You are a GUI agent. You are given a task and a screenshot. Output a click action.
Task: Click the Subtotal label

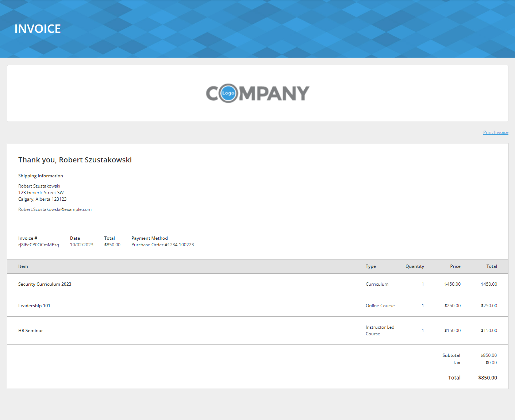pos(451,355)
